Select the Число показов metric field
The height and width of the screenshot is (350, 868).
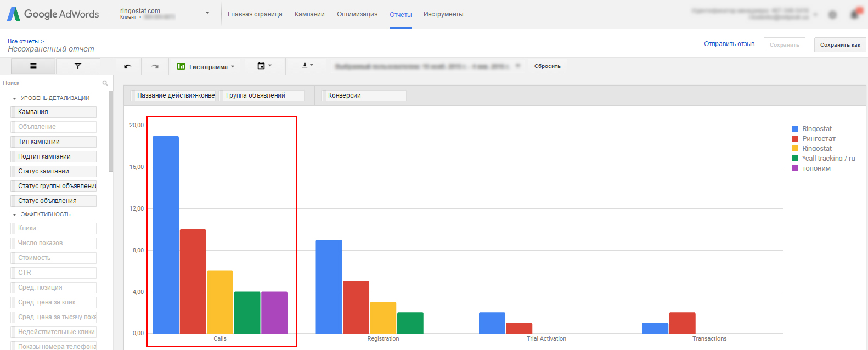click(54, 243)
